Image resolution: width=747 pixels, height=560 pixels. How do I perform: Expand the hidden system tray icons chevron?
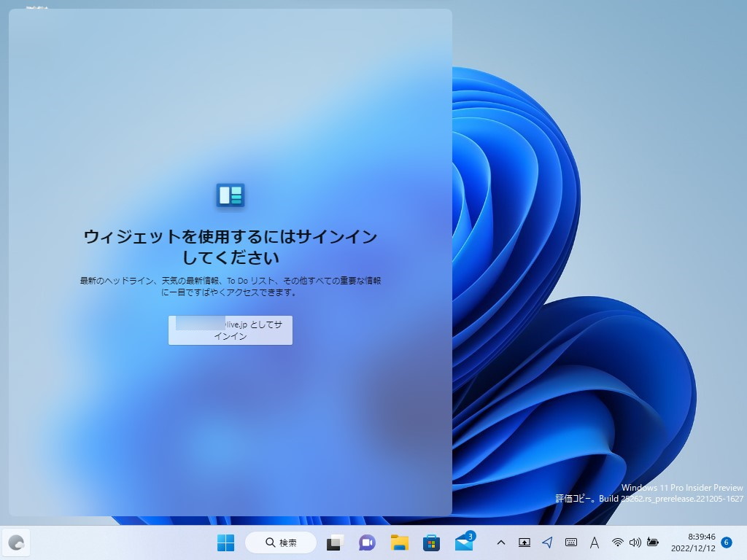(x=501, y=542)
